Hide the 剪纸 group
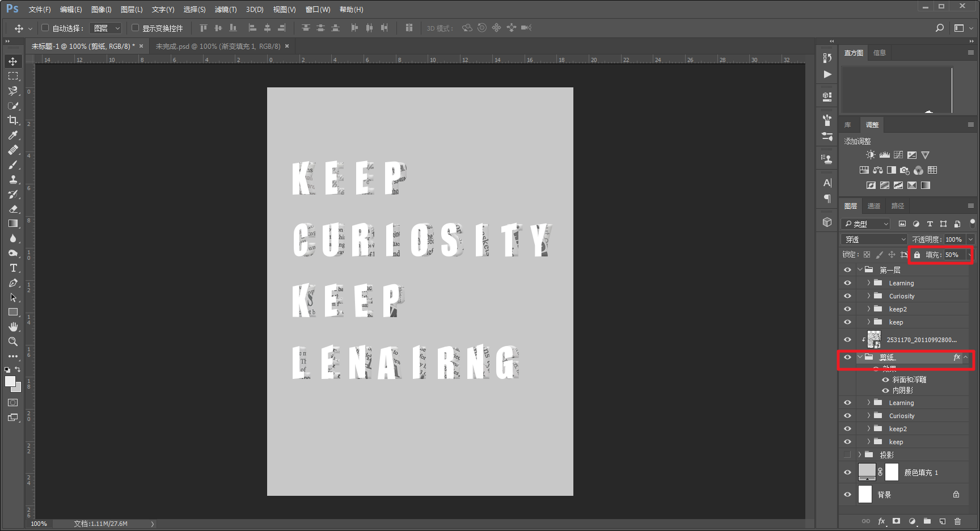The image size is (980, 531). [847, 357]
